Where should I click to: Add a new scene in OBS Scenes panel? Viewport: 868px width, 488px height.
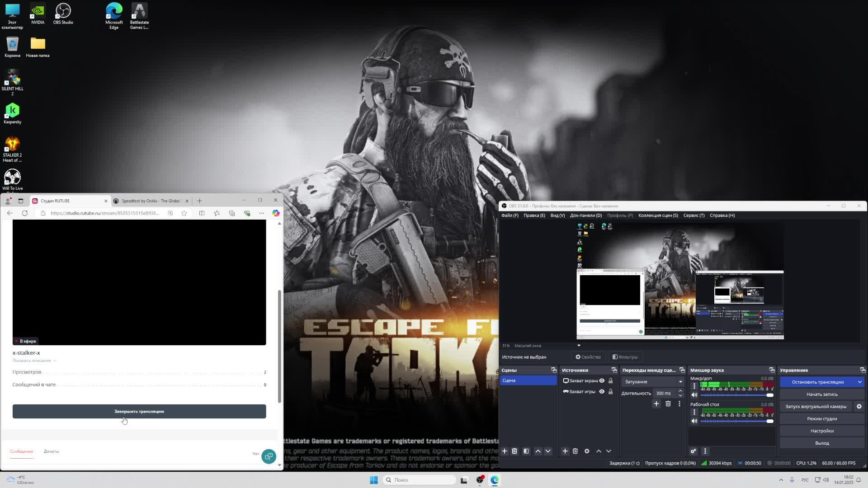[505, 451]
